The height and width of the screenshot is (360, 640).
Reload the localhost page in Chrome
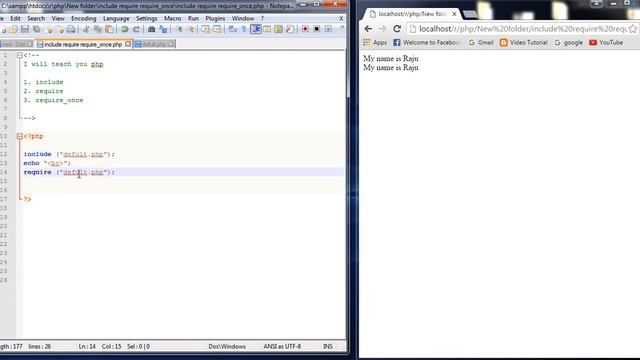(397, 29)
